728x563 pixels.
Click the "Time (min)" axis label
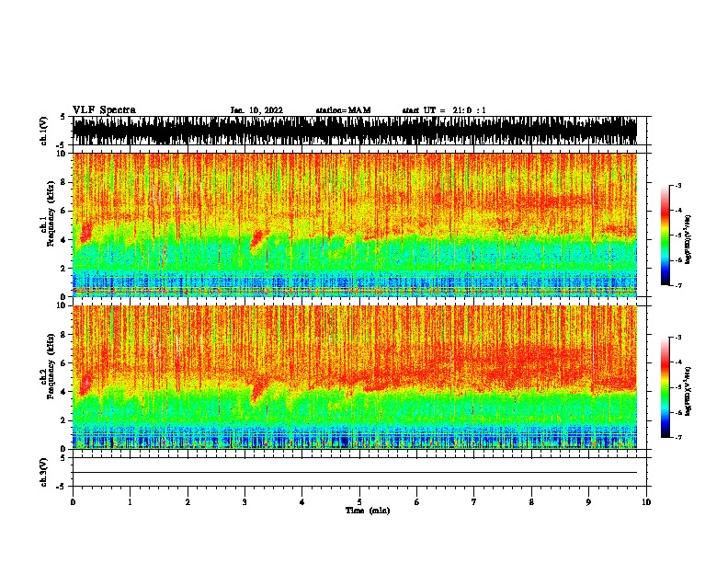point(368,511)
